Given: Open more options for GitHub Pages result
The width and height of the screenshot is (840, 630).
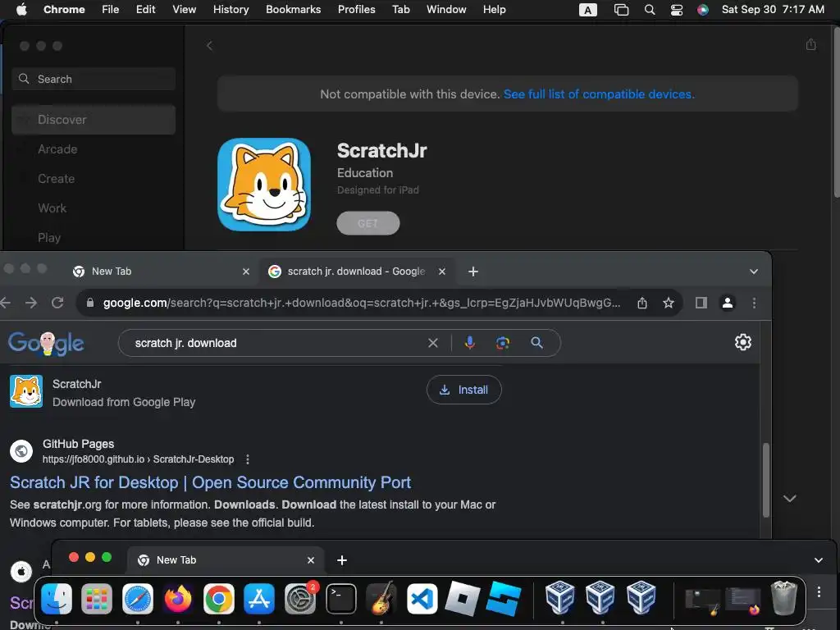Looking at the screenshot, I should pos(248,459).
